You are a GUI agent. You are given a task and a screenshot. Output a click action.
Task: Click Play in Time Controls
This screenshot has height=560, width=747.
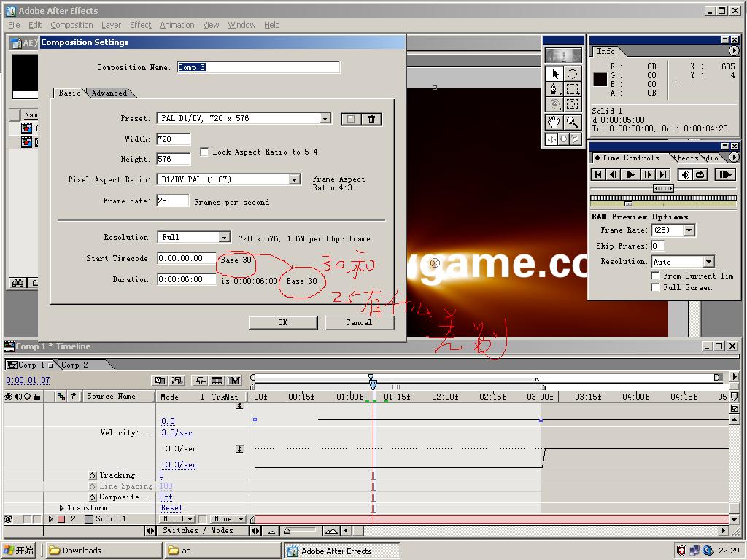coord(630,175)
